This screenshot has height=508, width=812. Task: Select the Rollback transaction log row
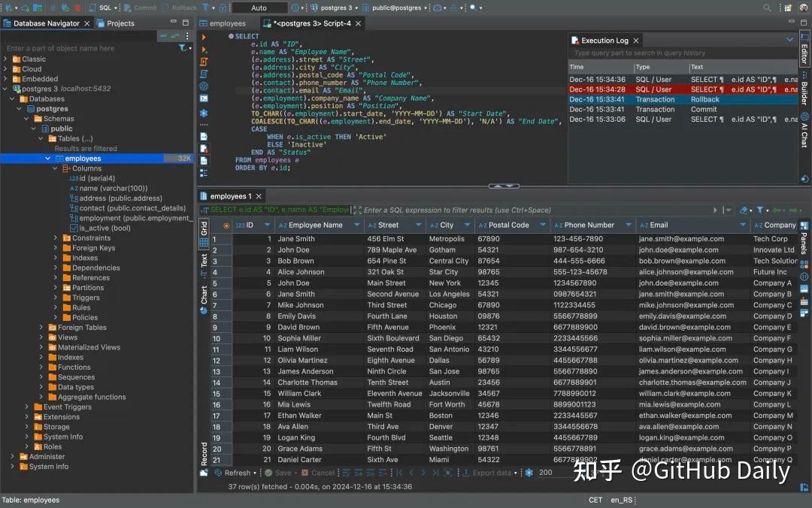coord(683,99)
